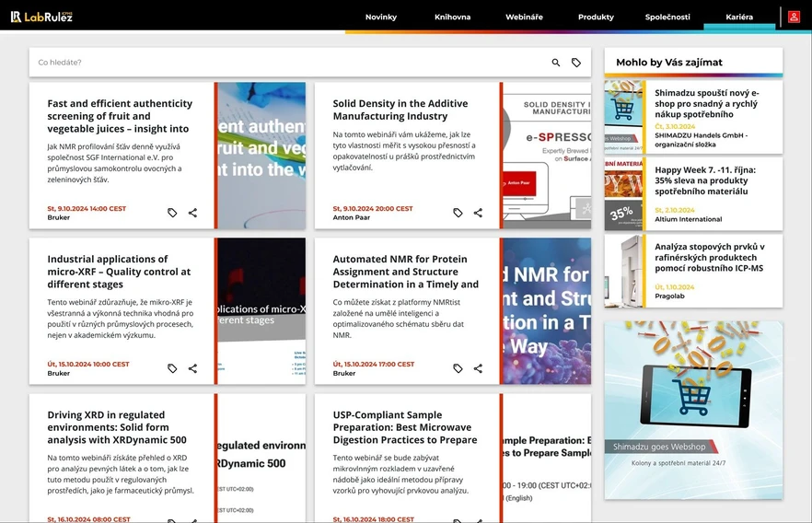Open the Novinky menu
812x523 pixels.
381,17
